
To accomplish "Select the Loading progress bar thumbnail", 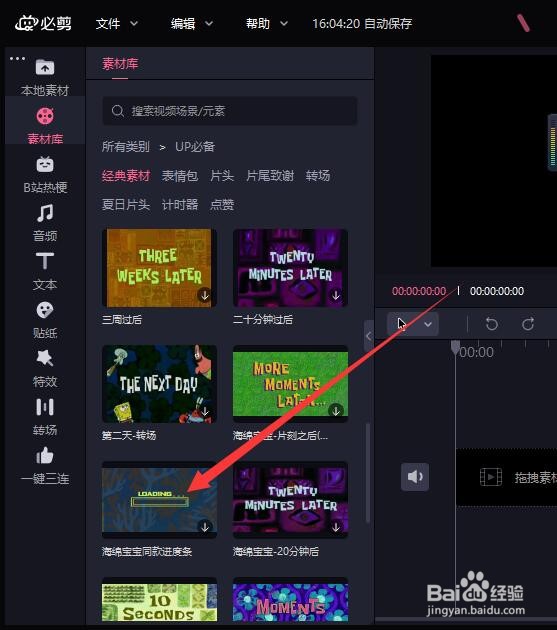I will tap(159, 499).
